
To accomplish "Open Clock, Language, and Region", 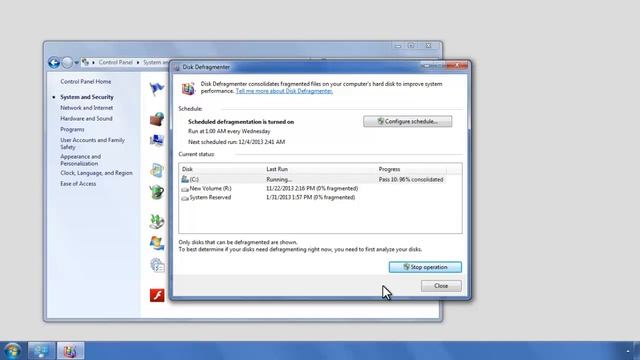I will click(x=96, y=173).
